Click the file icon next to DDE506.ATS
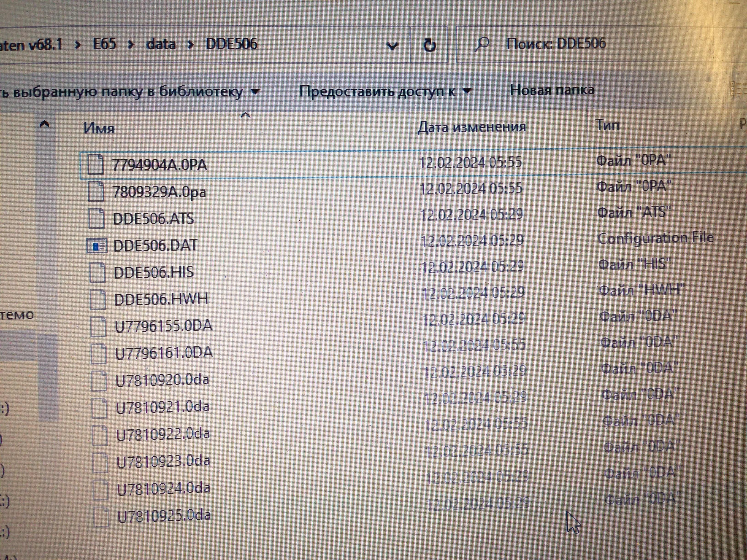Viewport: 747px width, 560px height. click(x=96, y=219)
